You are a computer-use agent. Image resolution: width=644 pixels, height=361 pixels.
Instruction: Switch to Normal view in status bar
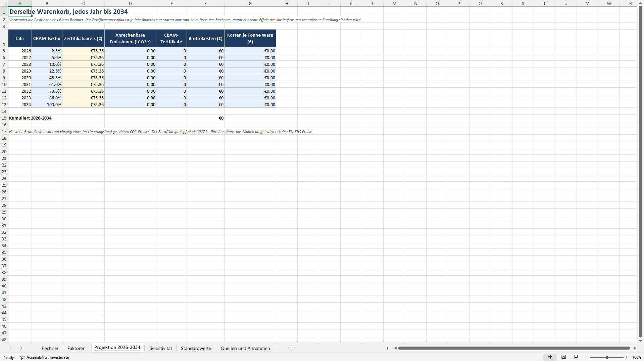[550, 357]
